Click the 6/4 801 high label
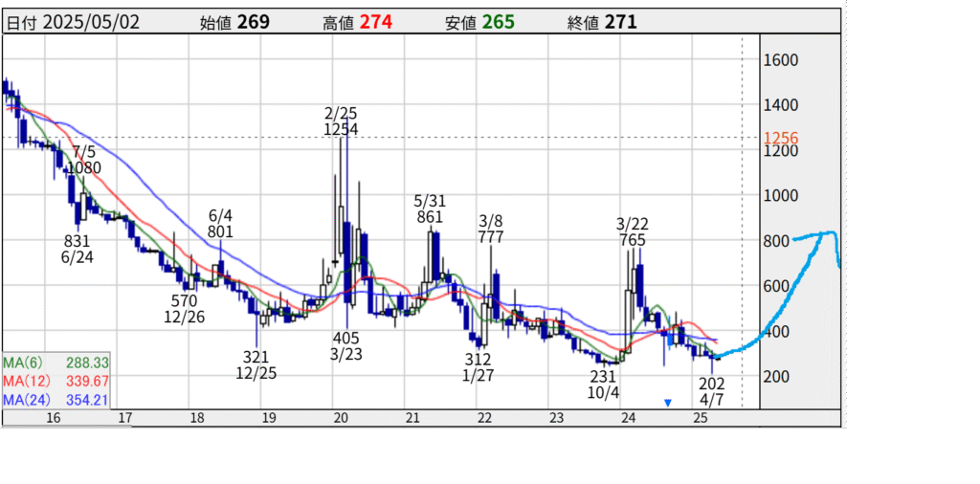 220,224
